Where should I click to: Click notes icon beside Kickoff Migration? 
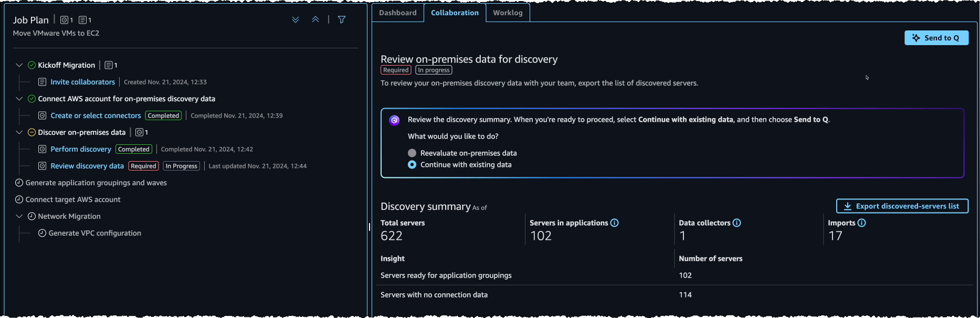[108, 65]
